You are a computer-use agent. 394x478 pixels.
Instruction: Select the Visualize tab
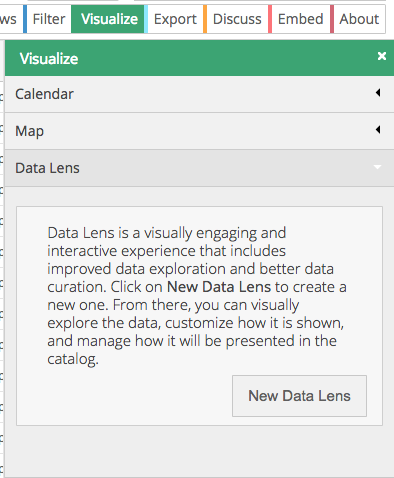point(108,19)
